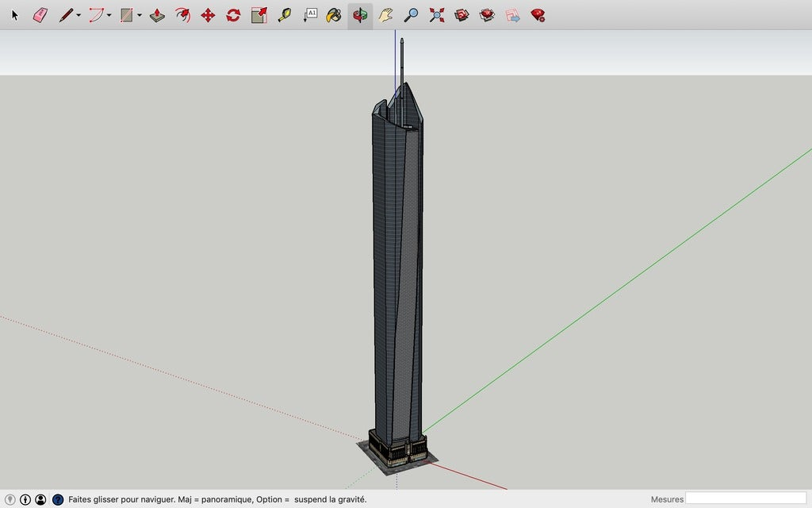
Task: Select the Scale tool
Action: pos(259,15)
